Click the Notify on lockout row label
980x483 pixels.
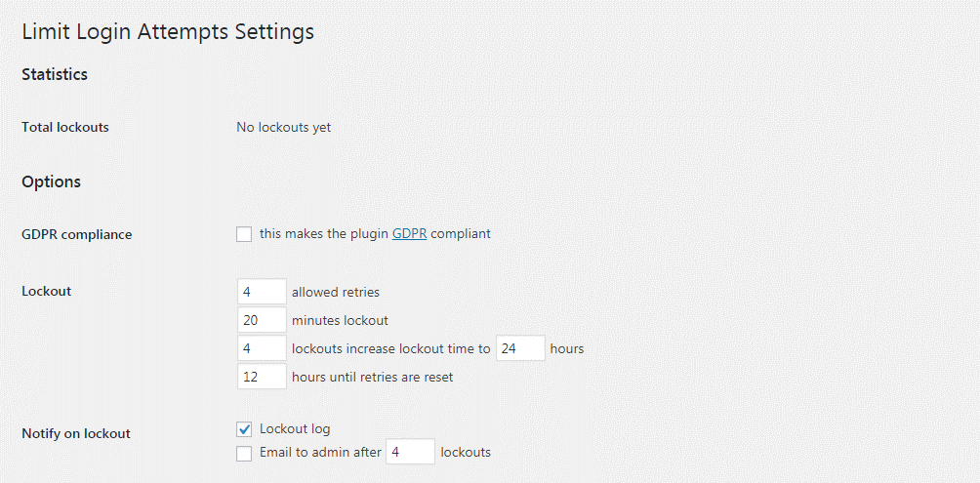click(76, 433)
